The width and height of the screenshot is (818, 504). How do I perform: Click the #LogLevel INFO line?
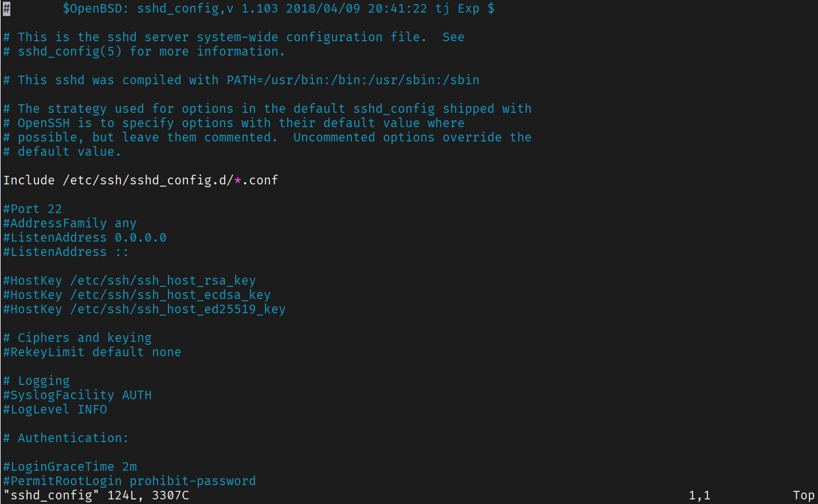coord(54,409)
